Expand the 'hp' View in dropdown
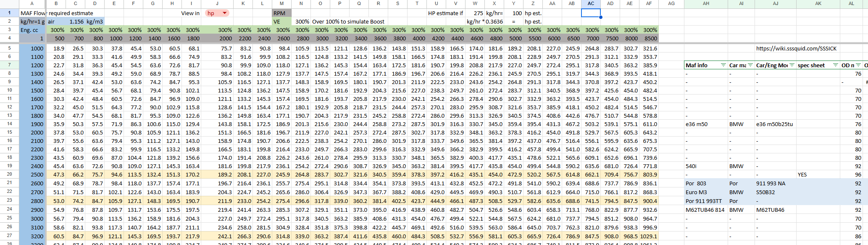The image size is (868, 245). [225, 13]
